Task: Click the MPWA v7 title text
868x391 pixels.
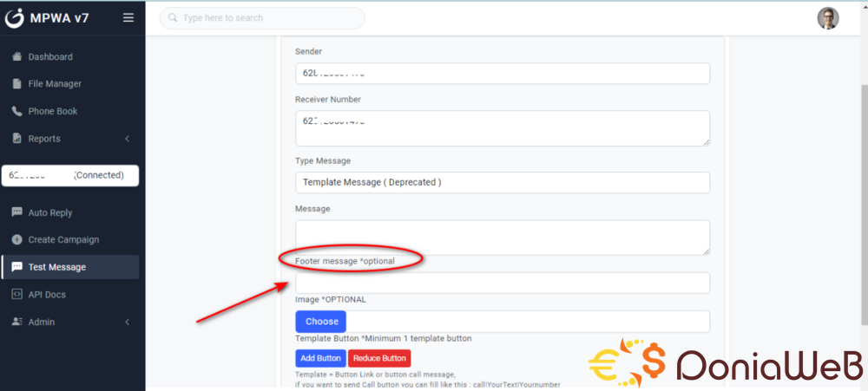Action: pos(59,18)
